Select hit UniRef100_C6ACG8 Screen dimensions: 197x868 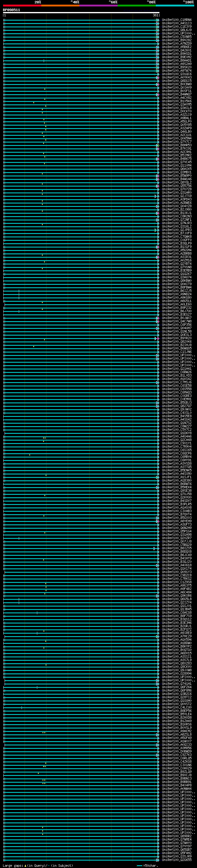tap(176, 612)
